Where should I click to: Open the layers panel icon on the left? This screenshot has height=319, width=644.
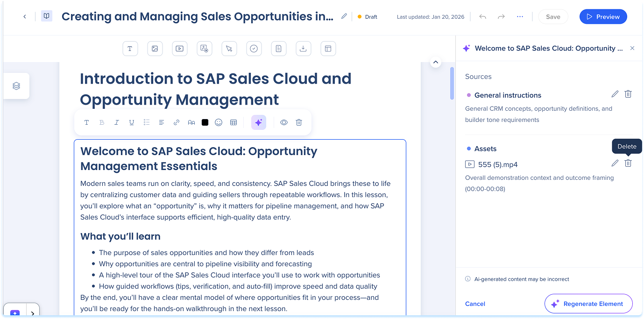pos(16,86)
